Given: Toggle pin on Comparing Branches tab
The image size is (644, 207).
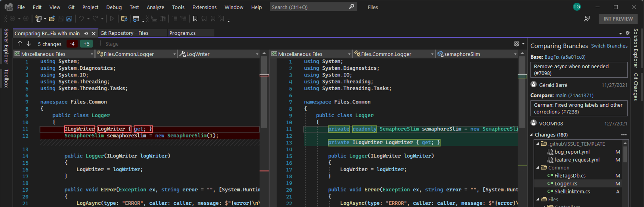Looking at the screenshot, I should 86,33.
